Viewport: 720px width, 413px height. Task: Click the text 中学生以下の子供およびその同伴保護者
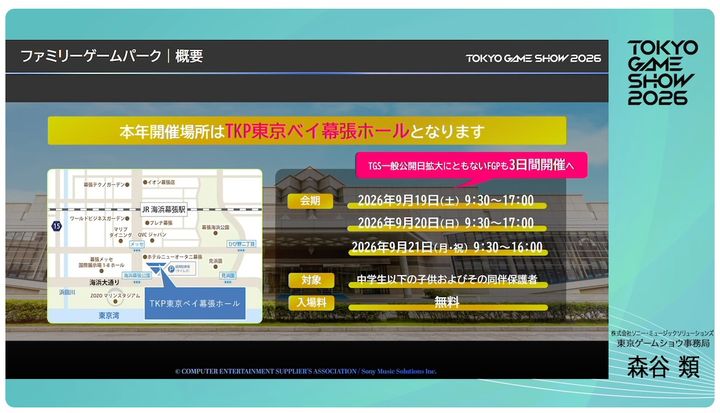(x=447, y=279)
